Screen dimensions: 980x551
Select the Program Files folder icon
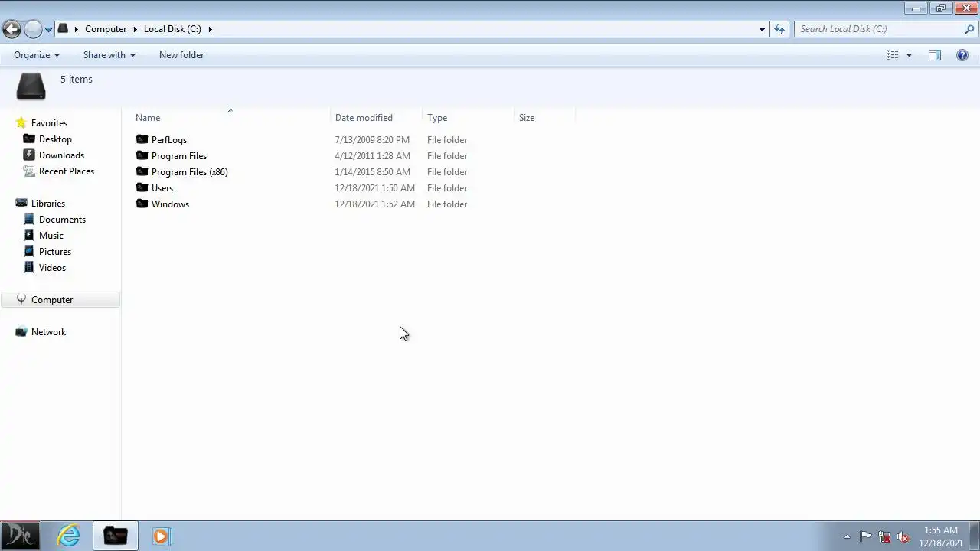(x=142, y=155)
